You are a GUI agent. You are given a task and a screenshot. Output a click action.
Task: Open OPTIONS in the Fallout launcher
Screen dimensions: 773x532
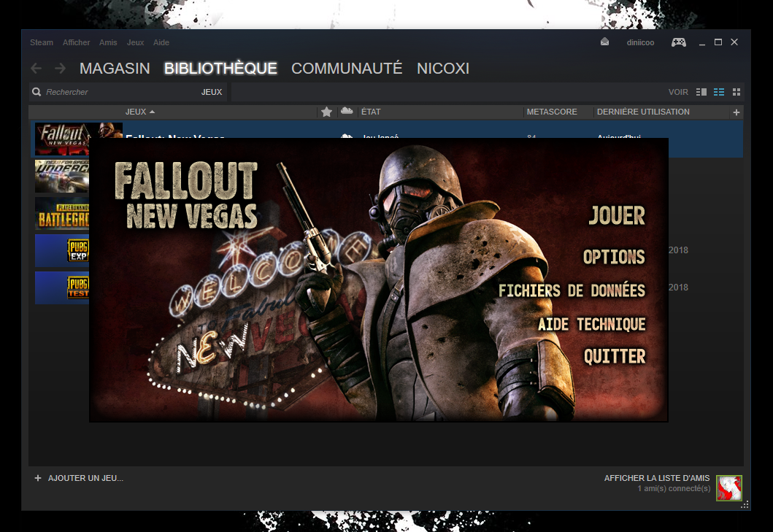click(614, 257)
